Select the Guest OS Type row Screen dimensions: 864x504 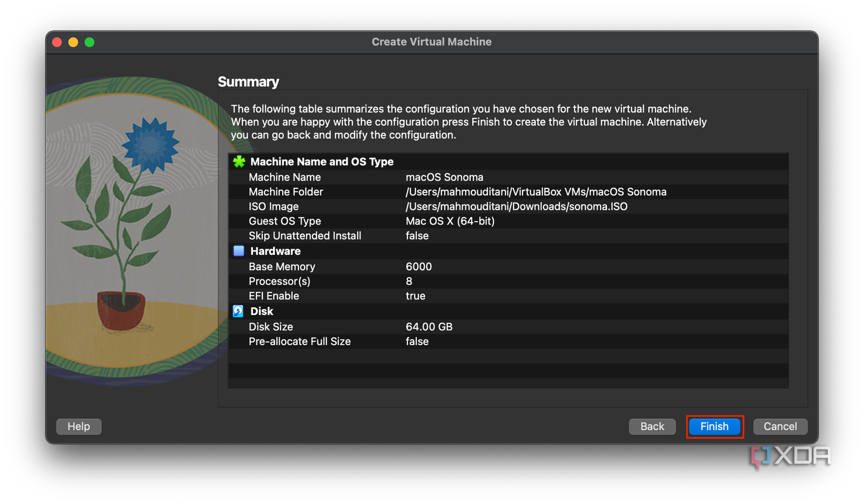coord(449,221)
